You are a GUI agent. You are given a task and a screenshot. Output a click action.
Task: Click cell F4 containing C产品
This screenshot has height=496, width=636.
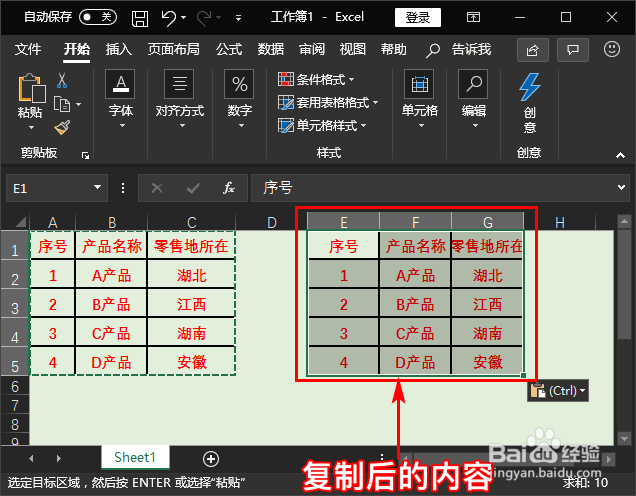(415, 333)
